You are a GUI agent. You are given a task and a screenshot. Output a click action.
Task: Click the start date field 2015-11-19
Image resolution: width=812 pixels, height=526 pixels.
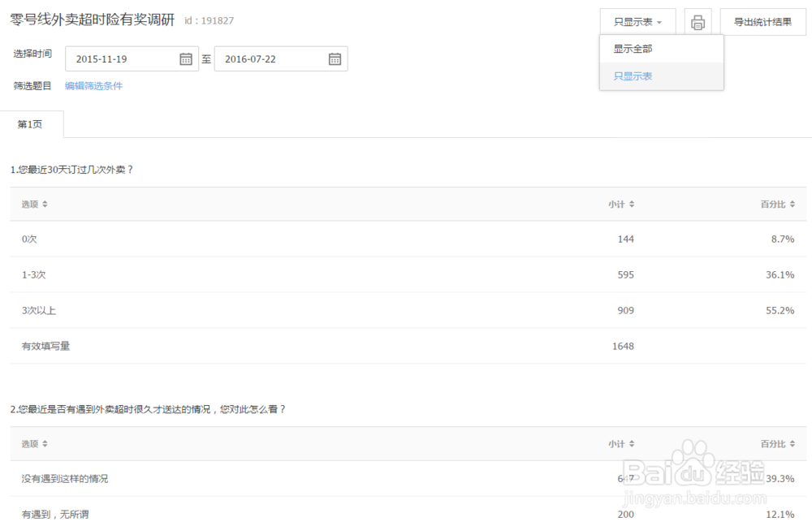tap(132, 59)
